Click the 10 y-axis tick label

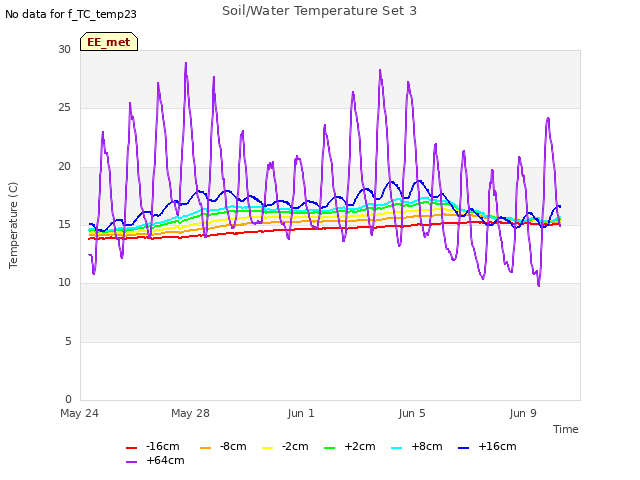(64, 282)
